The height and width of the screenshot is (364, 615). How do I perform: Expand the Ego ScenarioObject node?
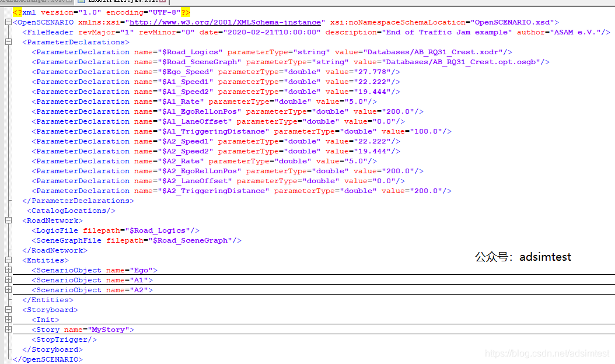(8, 270)
